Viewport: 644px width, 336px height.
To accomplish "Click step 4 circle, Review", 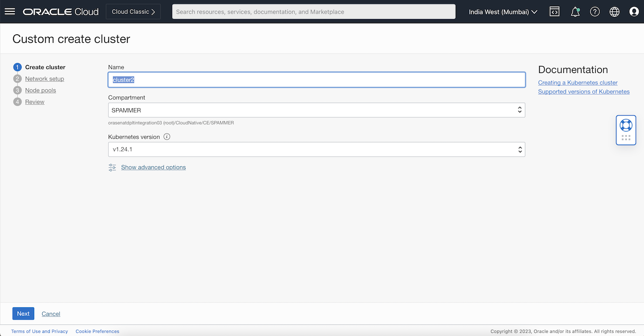I will [18, 102].
